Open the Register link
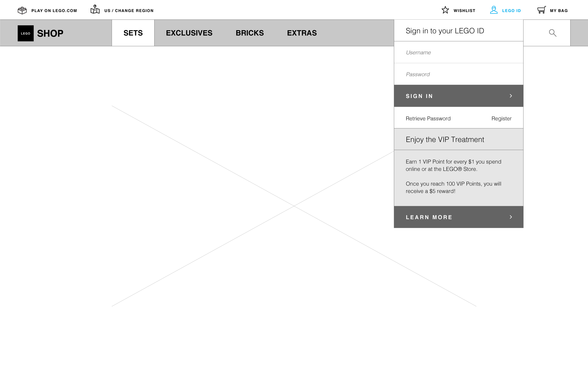The image size is (588, 368). tap(501, 119)
